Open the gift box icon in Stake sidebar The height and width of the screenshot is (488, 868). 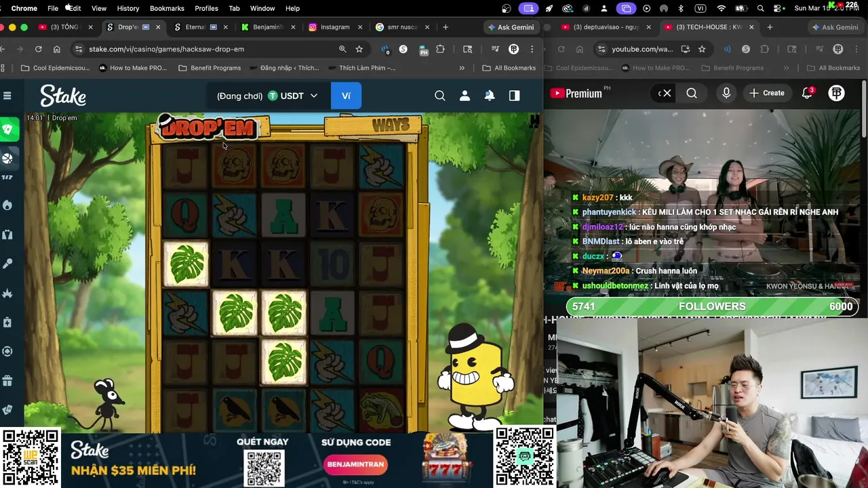(7, 380)
